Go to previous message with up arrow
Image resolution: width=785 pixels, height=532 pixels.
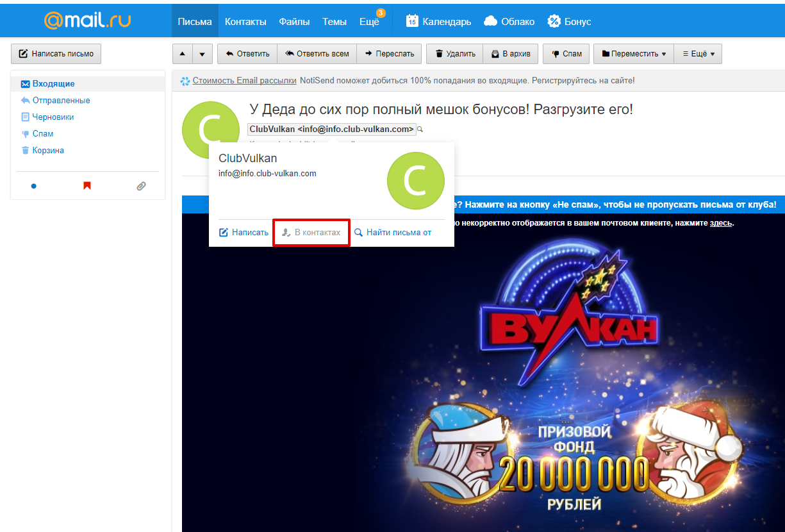[x=183, y=54]
